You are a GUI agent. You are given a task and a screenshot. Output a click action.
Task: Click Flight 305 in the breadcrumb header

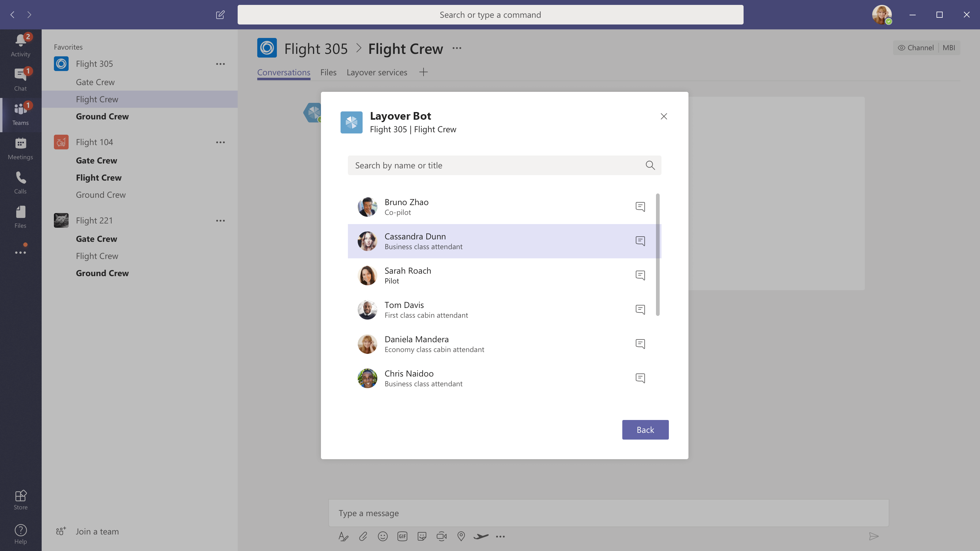click(x=316, y=49)
